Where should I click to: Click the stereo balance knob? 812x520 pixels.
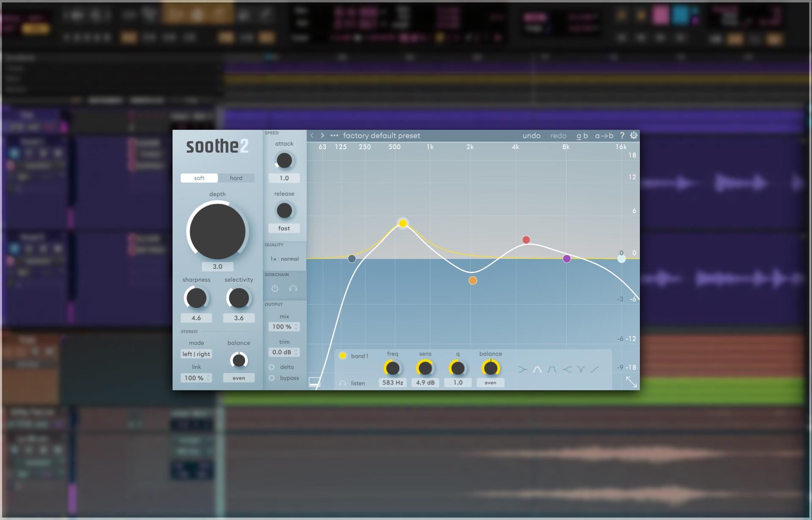tap(239, 360)
